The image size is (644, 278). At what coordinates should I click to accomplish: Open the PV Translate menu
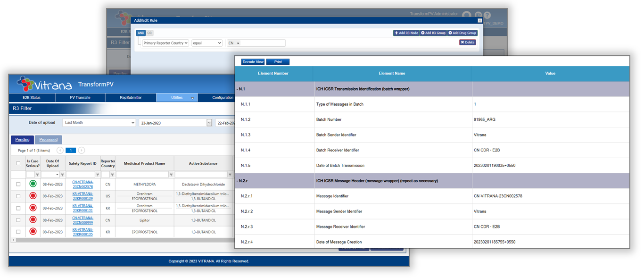[x=80, y=98]
